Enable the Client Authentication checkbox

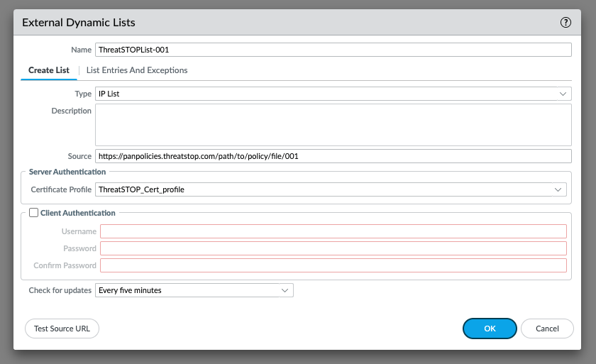point(34,213)
